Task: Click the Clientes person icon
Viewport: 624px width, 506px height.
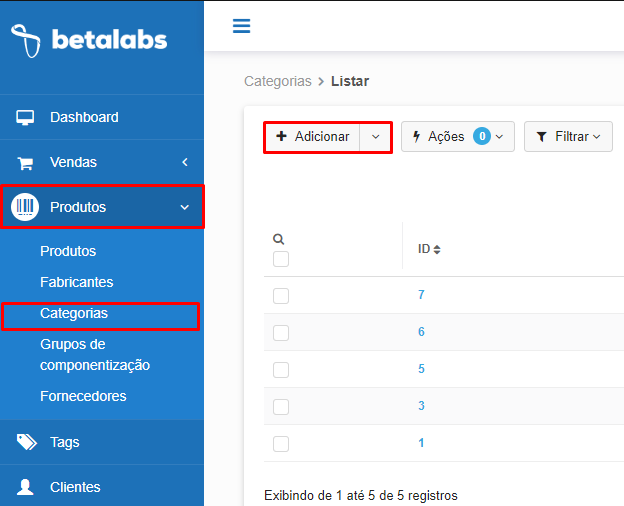Action: point(25,487)
